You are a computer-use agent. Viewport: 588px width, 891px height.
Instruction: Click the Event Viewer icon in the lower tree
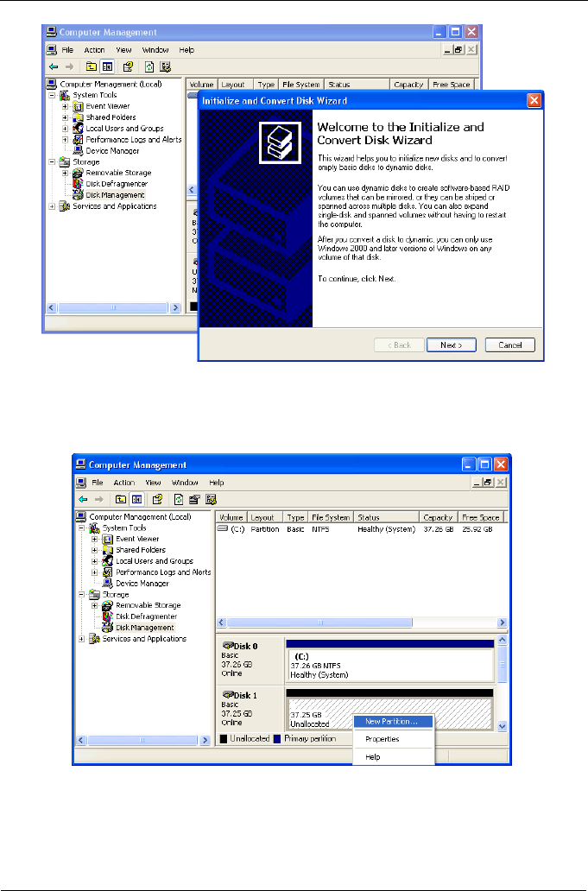(x=107, y=539)
